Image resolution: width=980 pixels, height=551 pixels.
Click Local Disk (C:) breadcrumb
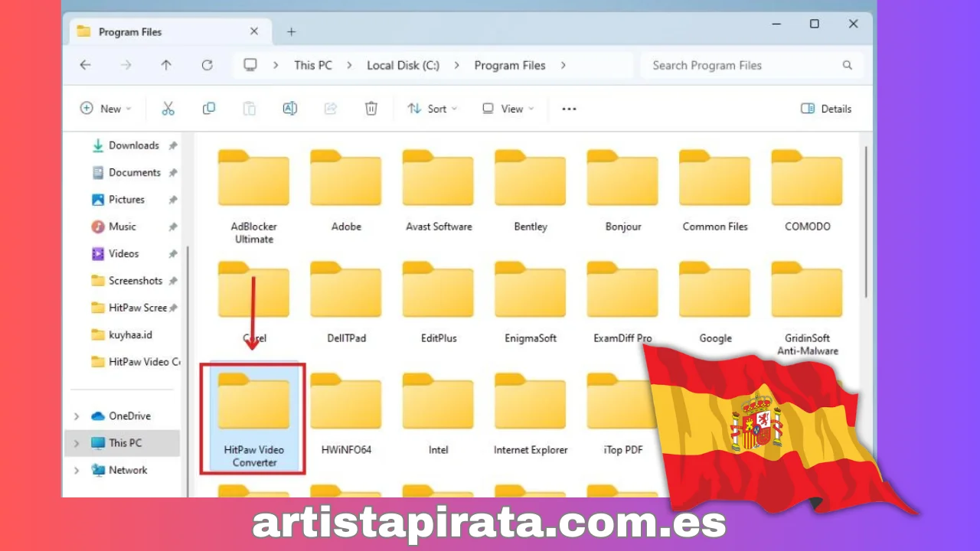pos(403,65)
